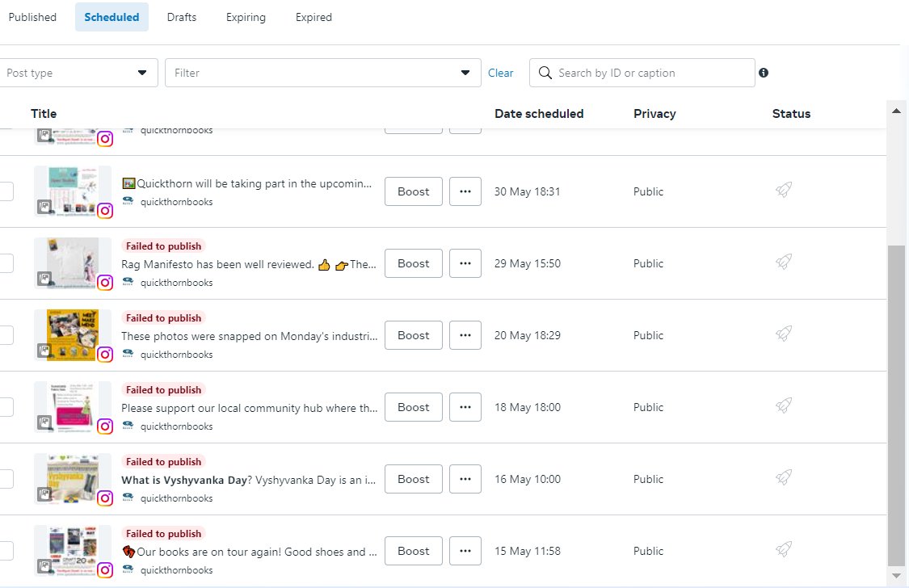
Task: Click quickthornbooks account under Vyshyvanka post
Action: click(176, 498)
